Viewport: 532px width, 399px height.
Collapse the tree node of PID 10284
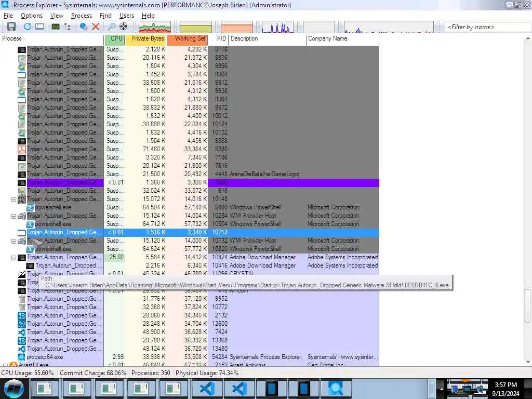[14, 216]
